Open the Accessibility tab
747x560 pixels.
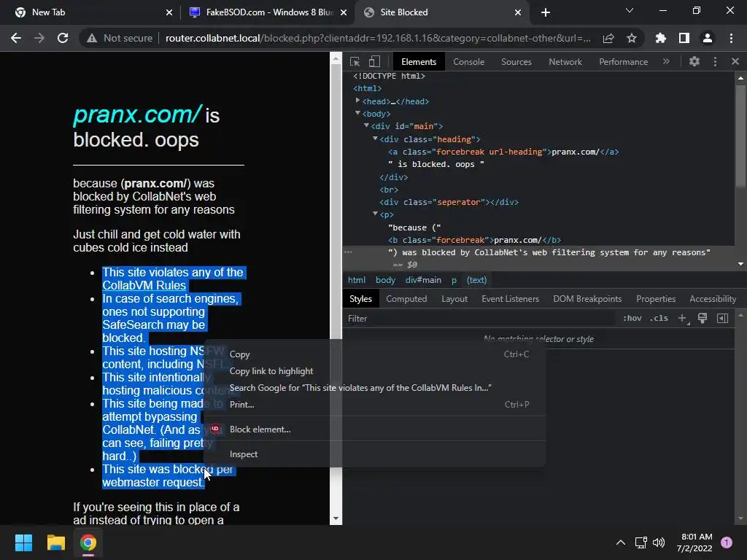coord(713,299)
